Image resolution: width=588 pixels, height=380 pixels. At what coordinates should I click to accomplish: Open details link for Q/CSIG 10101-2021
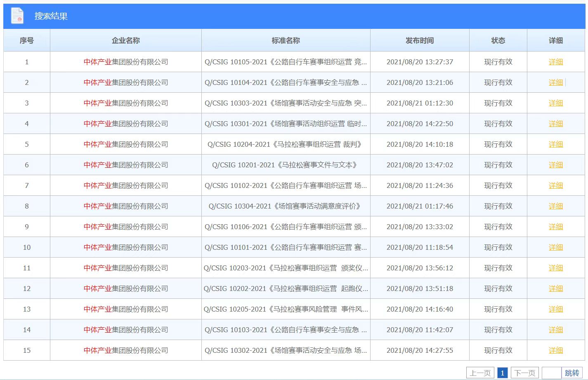point(556,247)
